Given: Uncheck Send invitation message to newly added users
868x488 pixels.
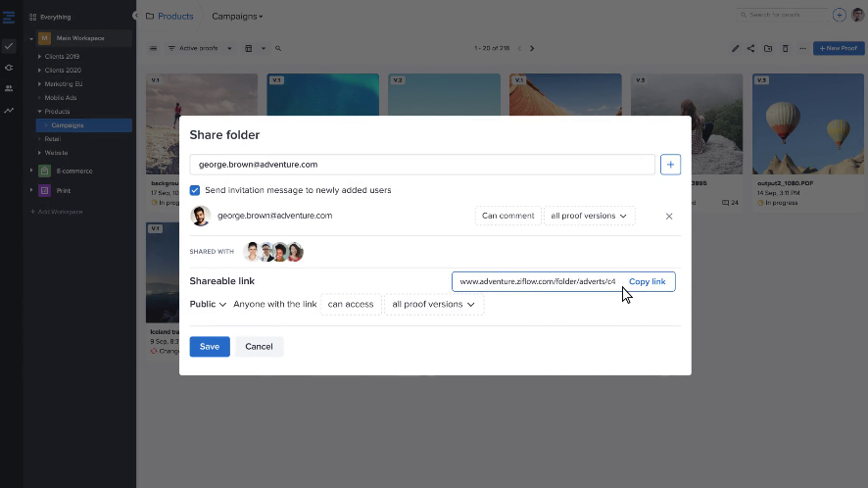Looking at the screenshot, I should 195,190.
